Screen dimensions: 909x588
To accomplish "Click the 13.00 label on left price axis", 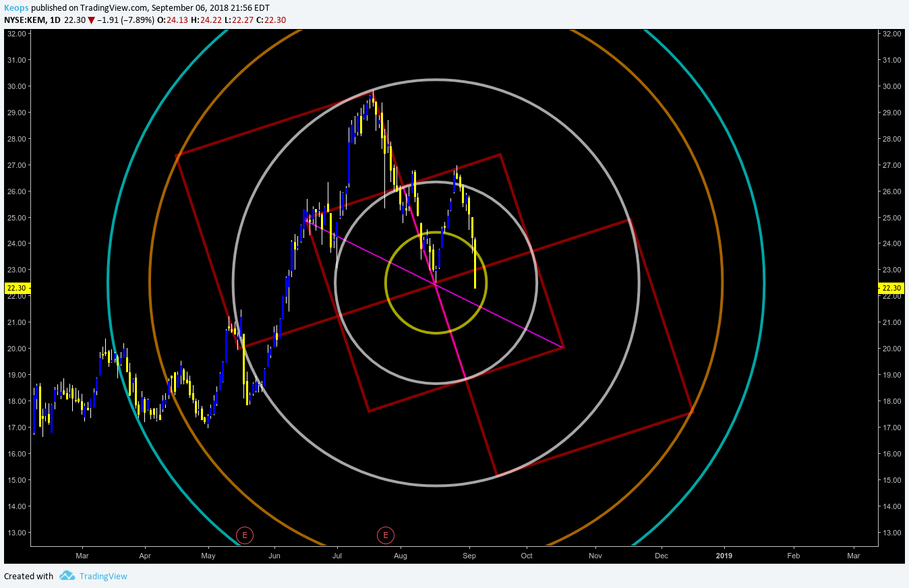I will pos(17,533).
